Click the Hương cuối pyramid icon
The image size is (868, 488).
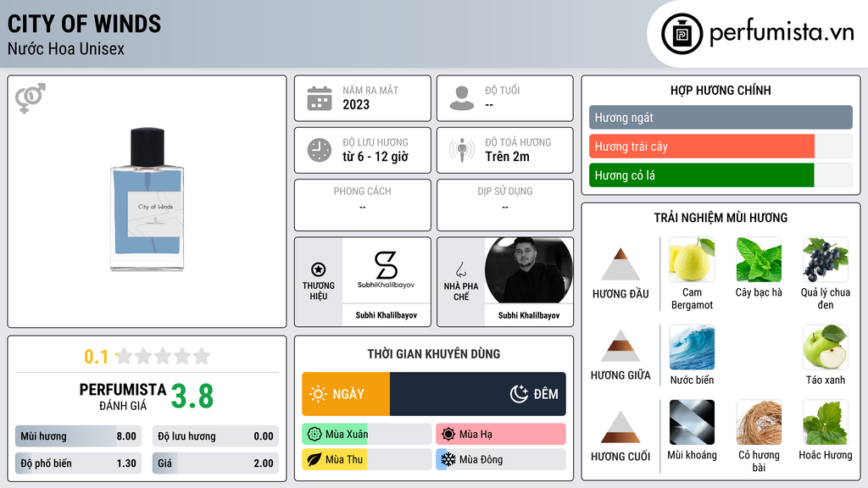[x=620, y=427]
